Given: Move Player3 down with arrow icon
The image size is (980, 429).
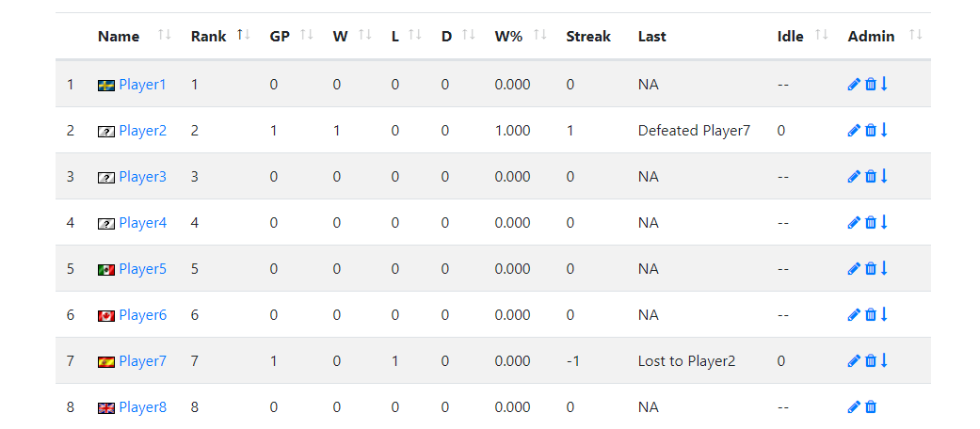Looking at the screenshot, I should point(884,176).
